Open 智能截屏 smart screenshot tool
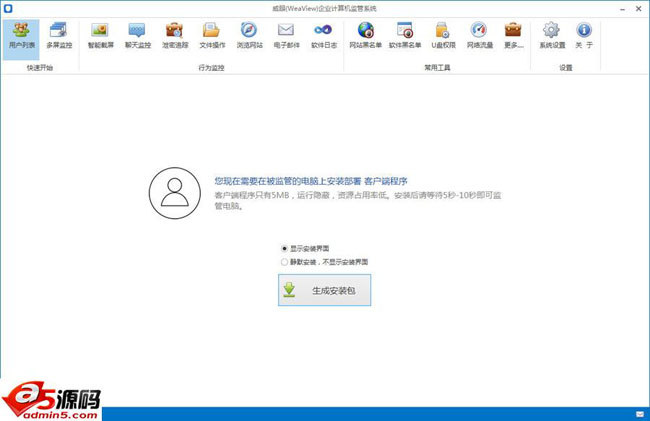 (x=100, y=36)
